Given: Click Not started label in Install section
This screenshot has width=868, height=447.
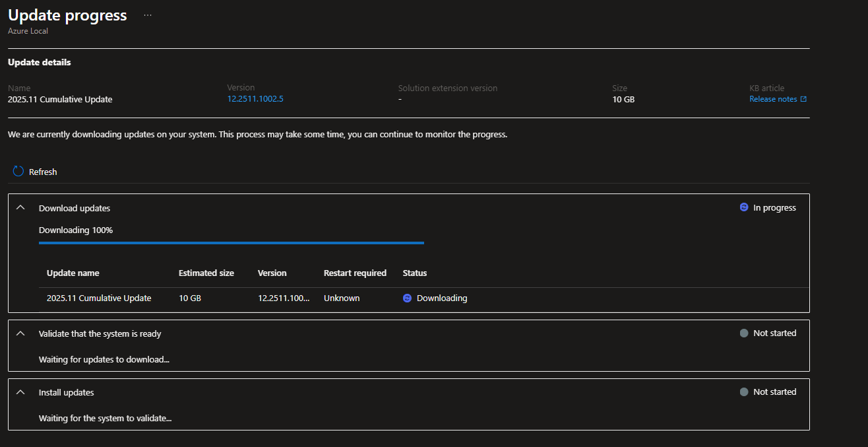Looking at the screenshot, I should (x=775, y=392).
